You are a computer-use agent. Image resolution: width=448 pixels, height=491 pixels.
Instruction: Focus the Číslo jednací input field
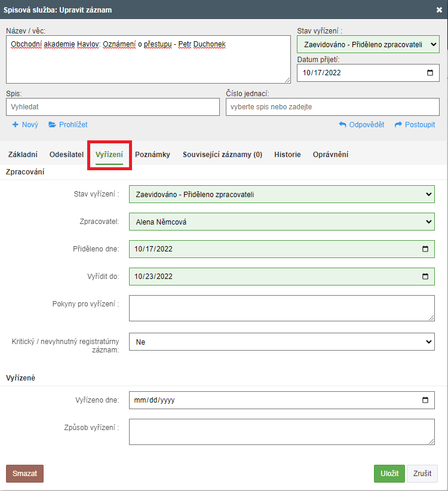[x=333, y=107]
